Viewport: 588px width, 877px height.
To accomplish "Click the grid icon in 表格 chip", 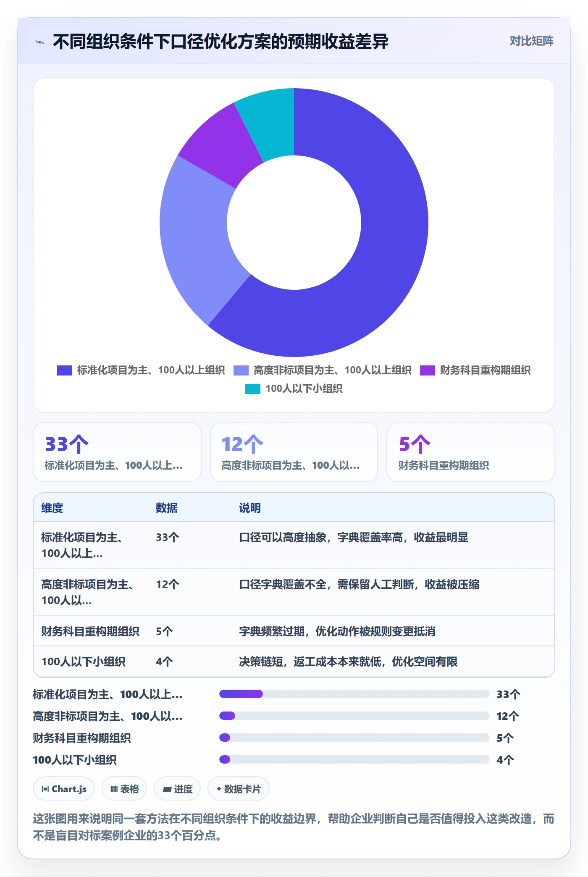I will 114,789.
